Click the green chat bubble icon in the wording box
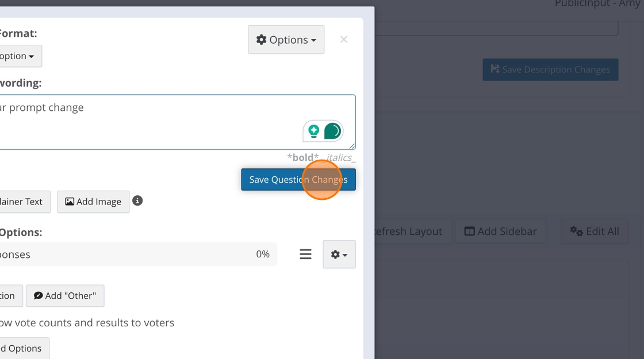This screenshot has height=359, width=644. pos(332,131)
